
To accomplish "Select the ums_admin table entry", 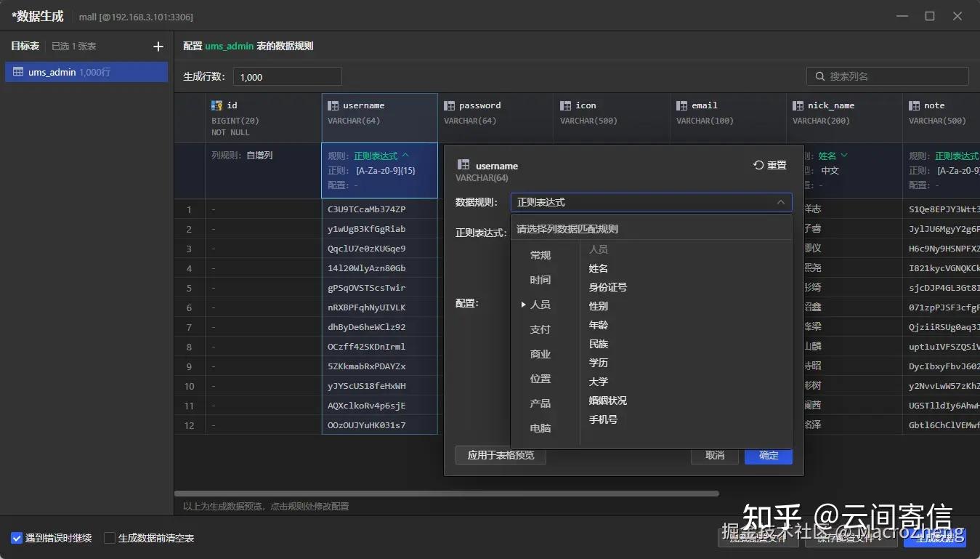I will click(x=86, y=72).
